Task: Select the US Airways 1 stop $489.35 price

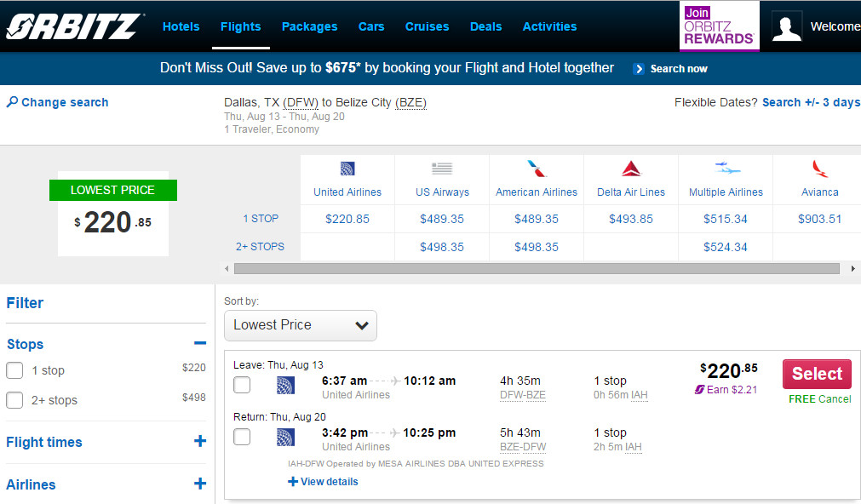Action: pos(442,219)
